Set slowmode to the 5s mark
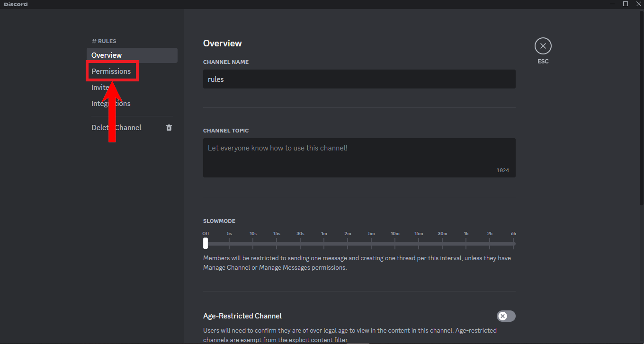 pos(229,243)
